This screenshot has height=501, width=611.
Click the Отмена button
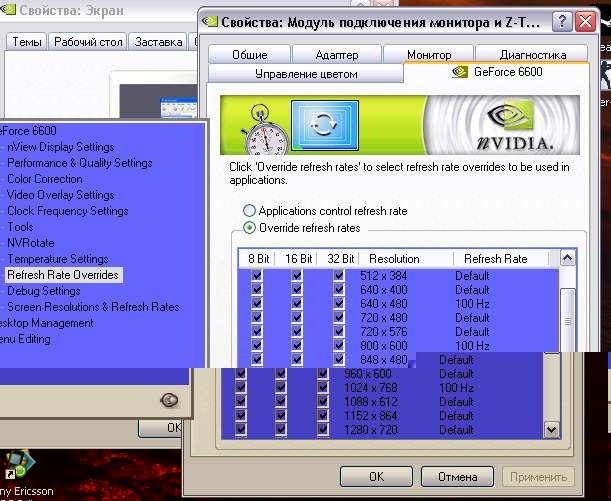click(457, 476)
